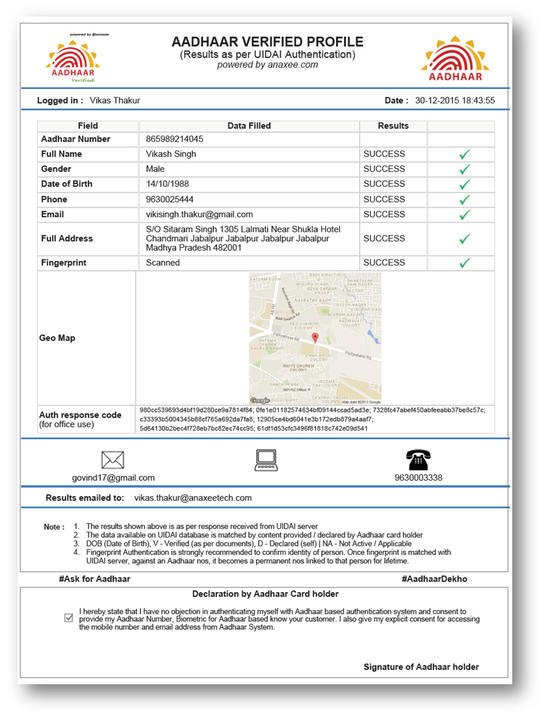Image resolution: width=547 pixels, height=720 pixels.
Task: Click the Auth response code hash text
Action: (312, 419)
